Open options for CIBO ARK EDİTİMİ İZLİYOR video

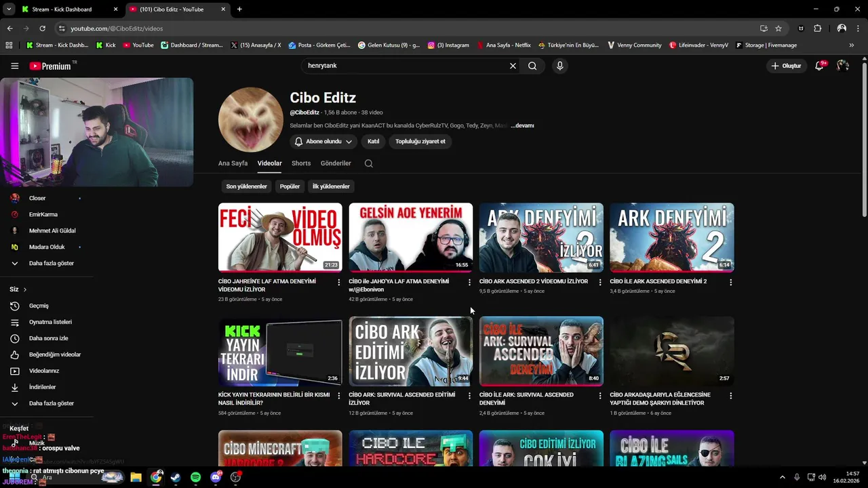(x=469, y=396)
